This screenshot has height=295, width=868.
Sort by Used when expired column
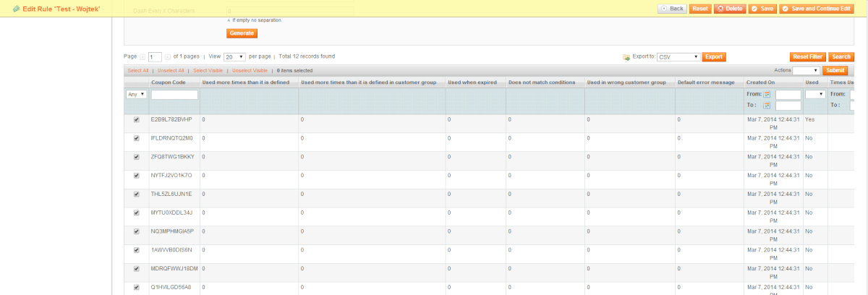[472, 82]
